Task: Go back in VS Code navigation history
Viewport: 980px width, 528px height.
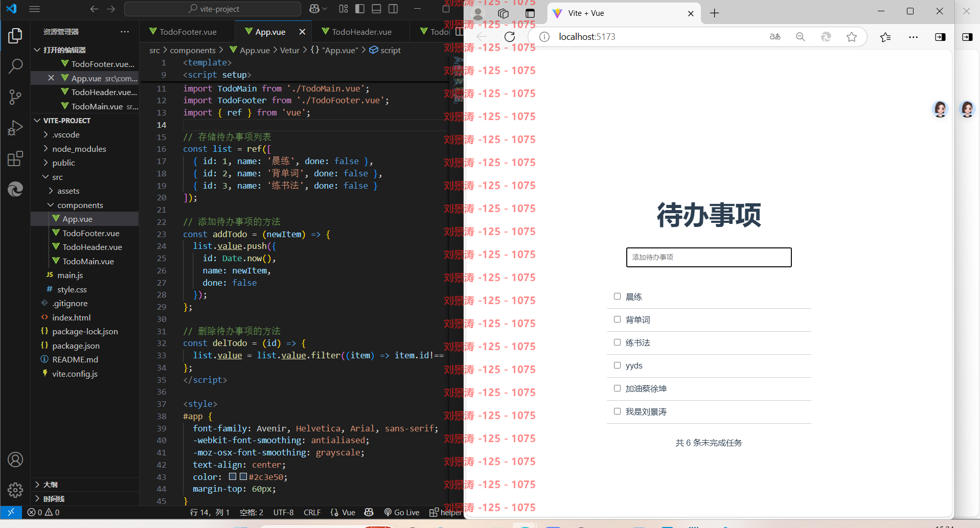Action: coord(94,9)
